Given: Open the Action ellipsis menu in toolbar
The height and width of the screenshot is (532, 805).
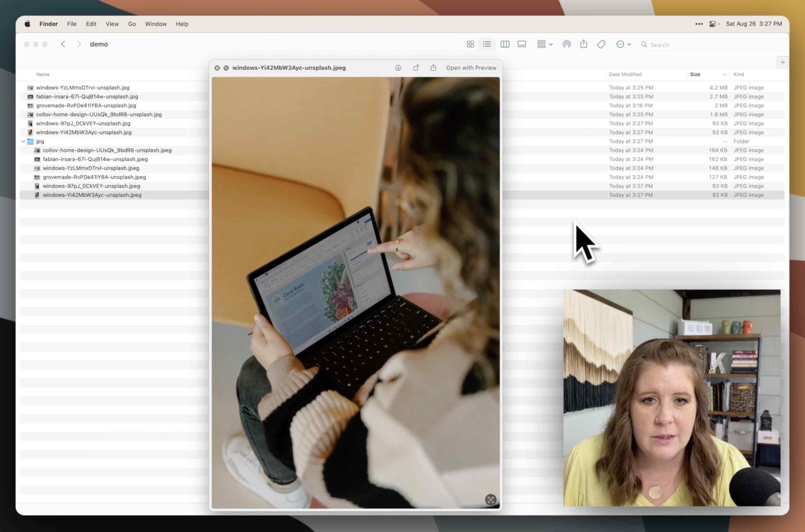Looking at the screenshot, I should (x=623, y=44).
